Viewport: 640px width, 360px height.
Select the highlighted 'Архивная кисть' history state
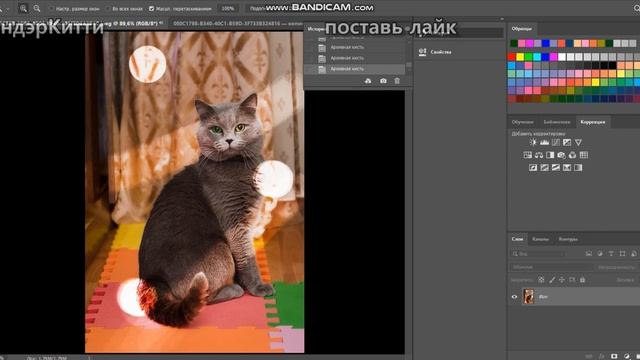[x=354, y=69]
